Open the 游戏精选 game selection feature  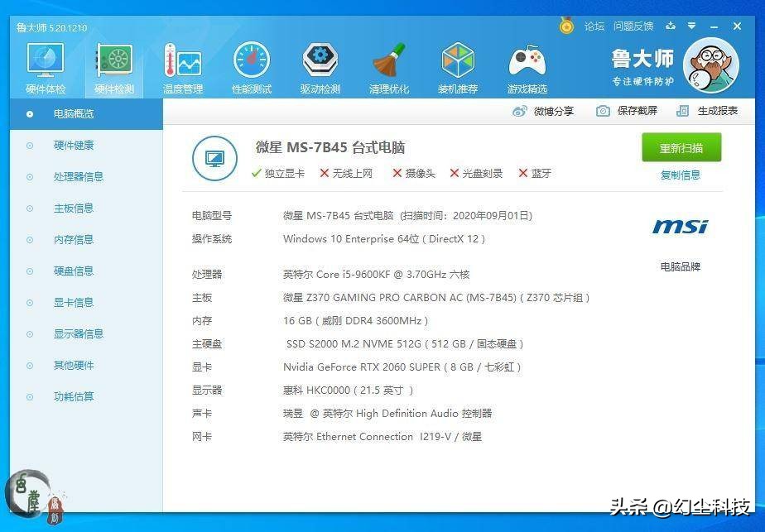(x=527, y=66)
